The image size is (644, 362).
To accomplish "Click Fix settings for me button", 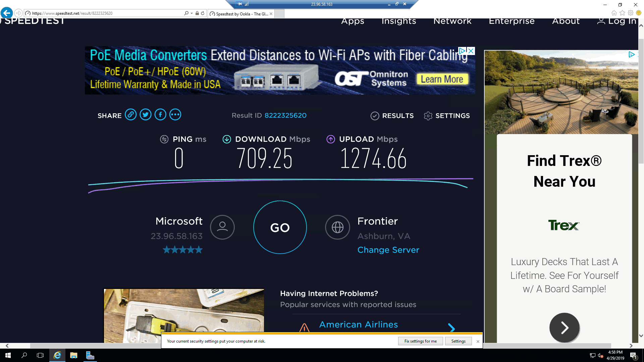I will click(421, 341).
